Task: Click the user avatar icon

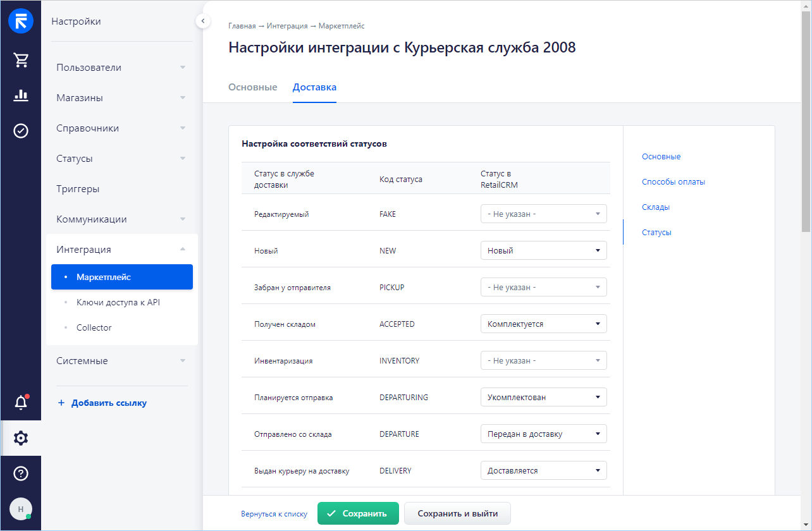Action: tap(21, 509)
